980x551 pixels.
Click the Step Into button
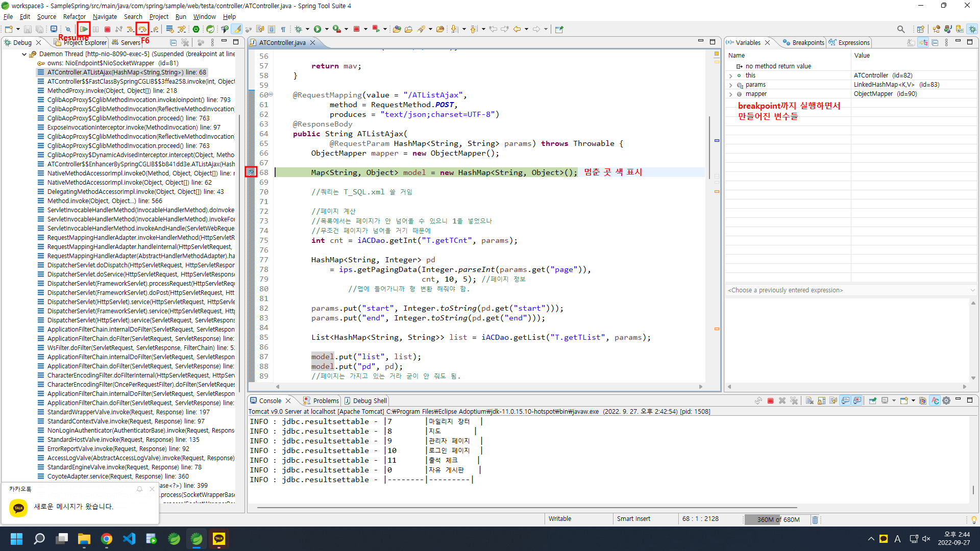click(130, 29)
